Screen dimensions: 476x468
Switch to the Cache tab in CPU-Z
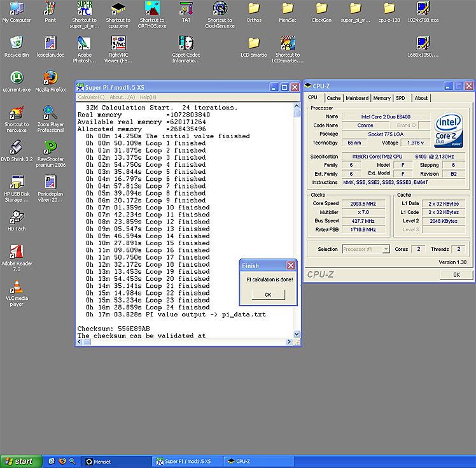333,98
